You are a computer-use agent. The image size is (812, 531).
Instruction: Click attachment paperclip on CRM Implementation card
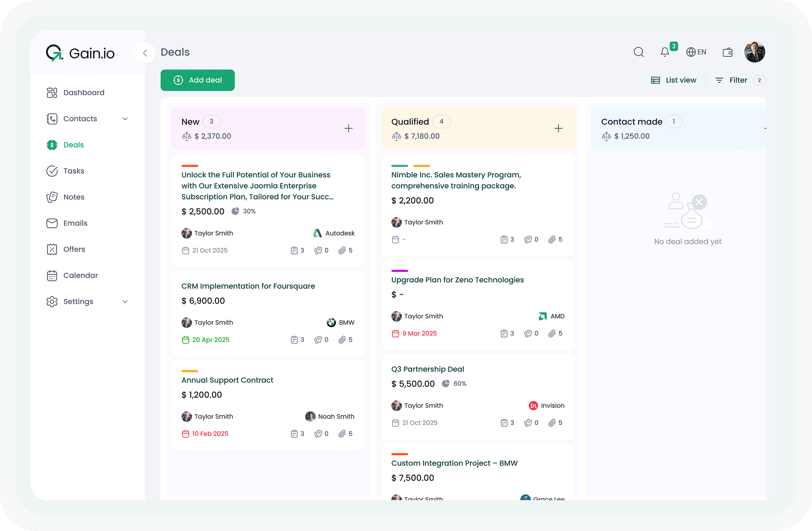point(342,340)
